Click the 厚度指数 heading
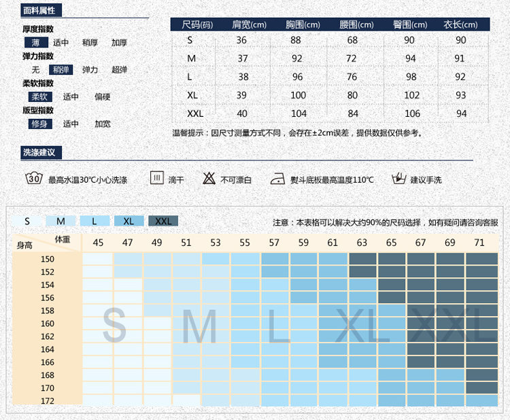 [x=38, y=29]
